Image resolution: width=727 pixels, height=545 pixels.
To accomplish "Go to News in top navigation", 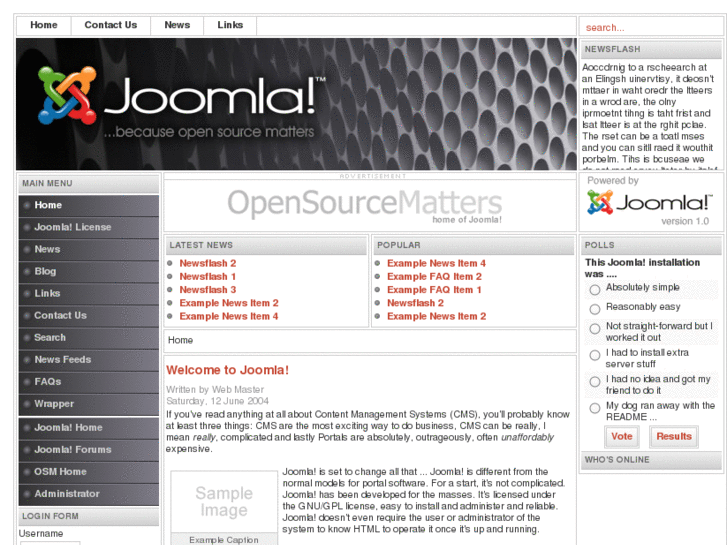I will 177,25.
